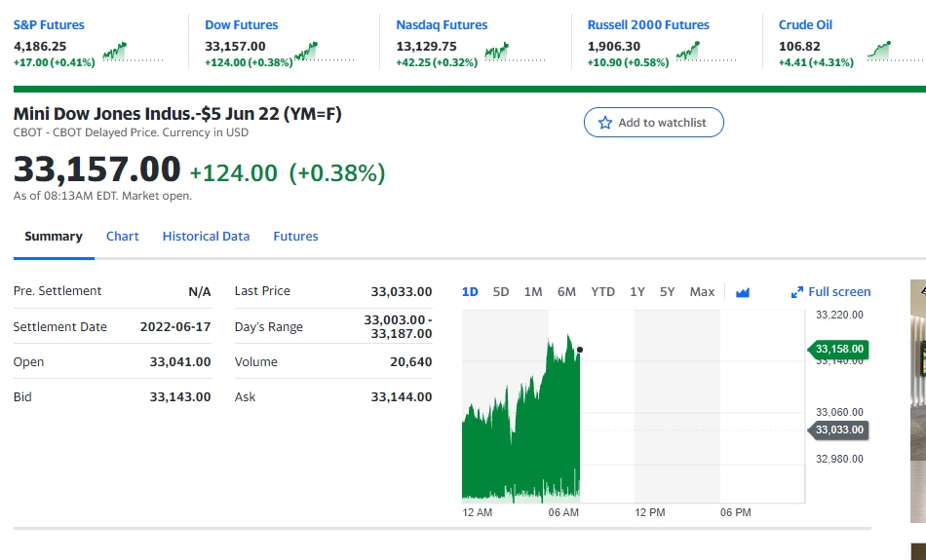Open the Russell 2000 Futures link
The height and width of the screenshot is (560, 926).
pyautogui.click(x=648, y=24)
